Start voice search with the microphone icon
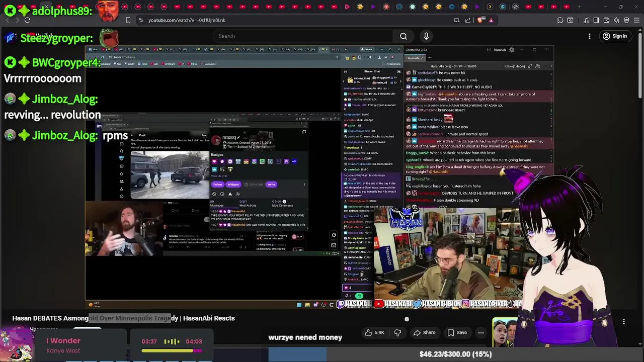 click(x=426, y=36)
